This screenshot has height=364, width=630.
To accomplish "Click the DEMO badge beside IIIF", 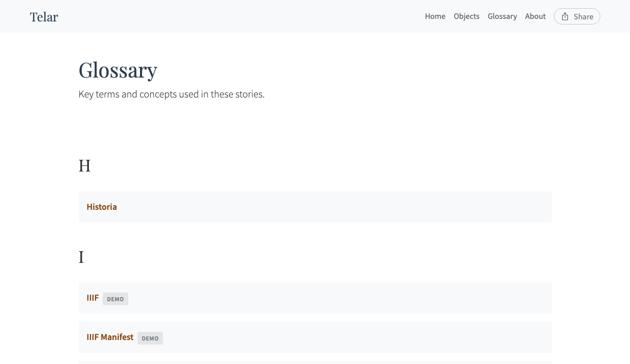I will [x=115, y=299].
